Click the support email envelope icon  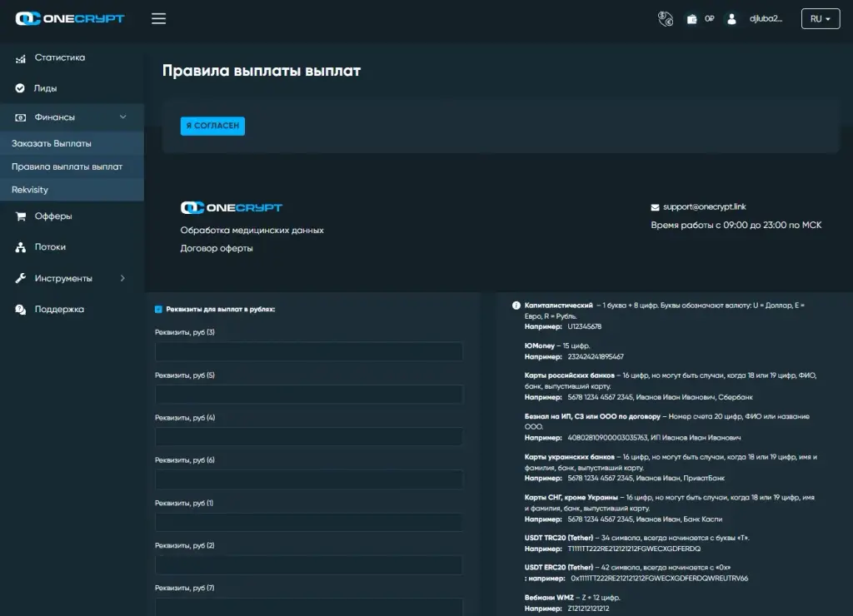pyautogui.click(x=655, y=207)
